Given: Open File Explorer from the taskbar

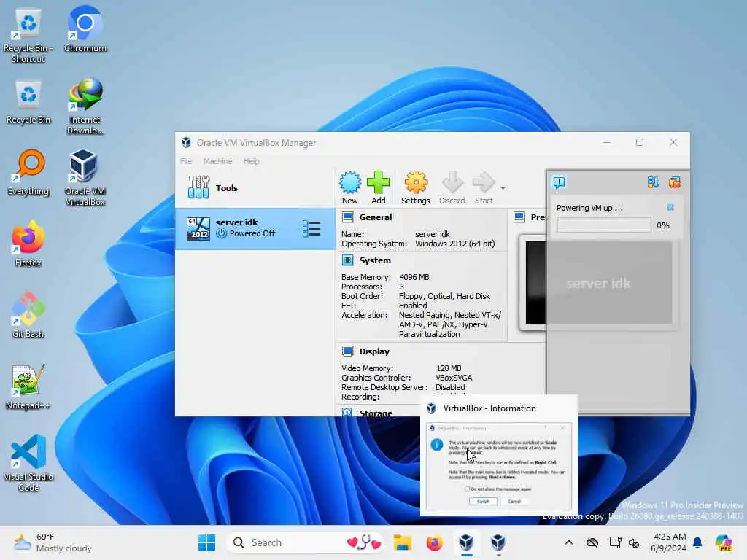Looking at the screenshot, I should [402, 542].
